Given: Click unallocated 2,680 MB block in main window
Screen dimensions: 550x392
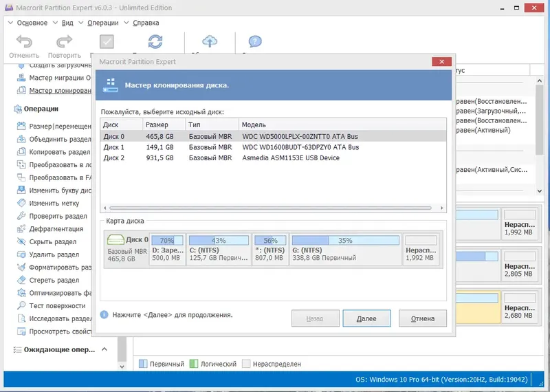Looking at the screenshot, I should tap(520, 307).
